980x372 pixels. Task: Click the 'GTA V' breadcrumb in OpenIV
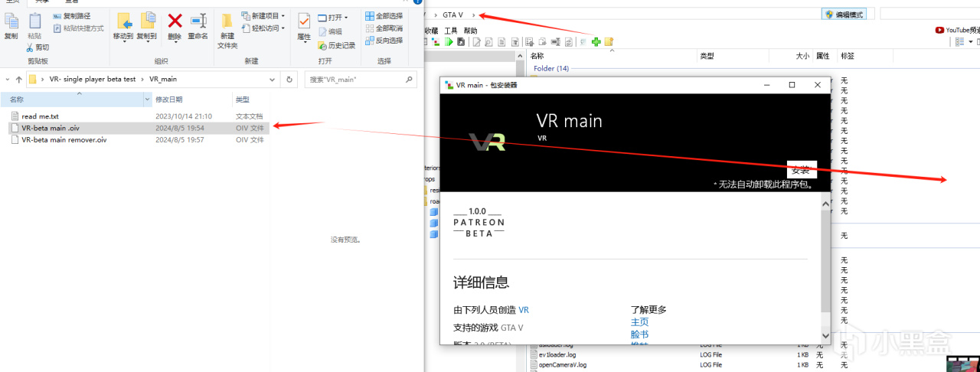(x=452, y=15)
